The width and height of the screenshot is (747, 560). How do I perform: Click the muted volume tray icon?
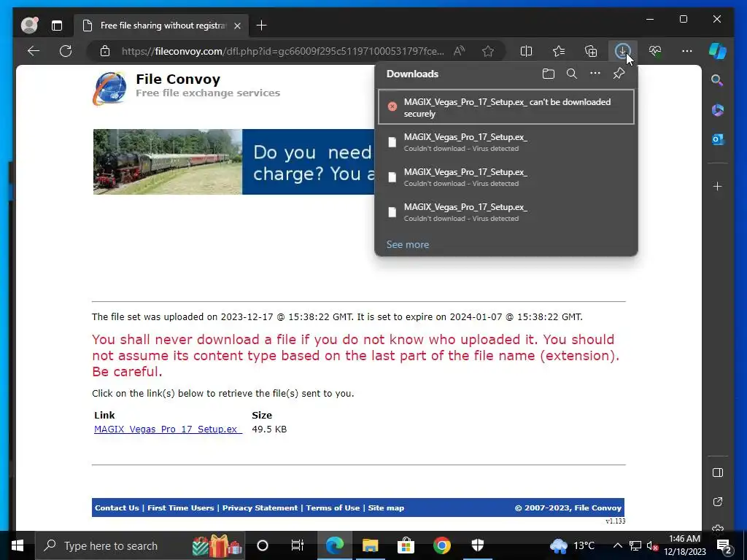[x=652, y=545]
